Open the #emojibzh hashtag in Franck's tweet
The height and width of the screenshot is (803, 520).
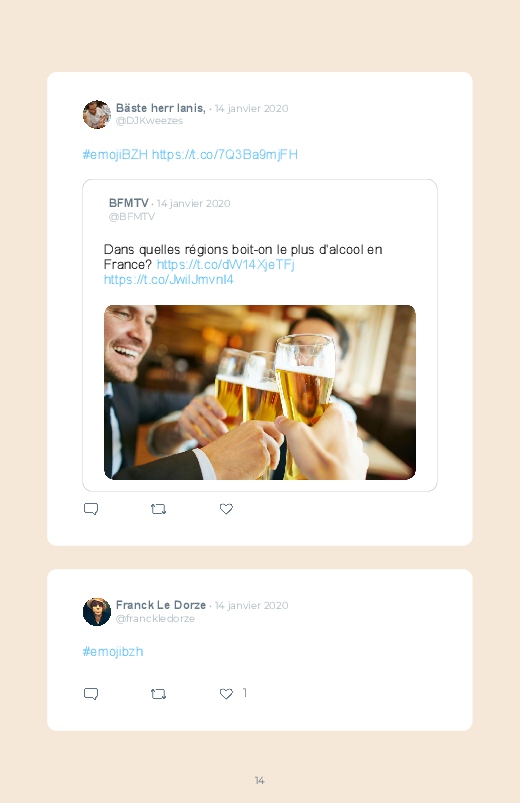113,651
